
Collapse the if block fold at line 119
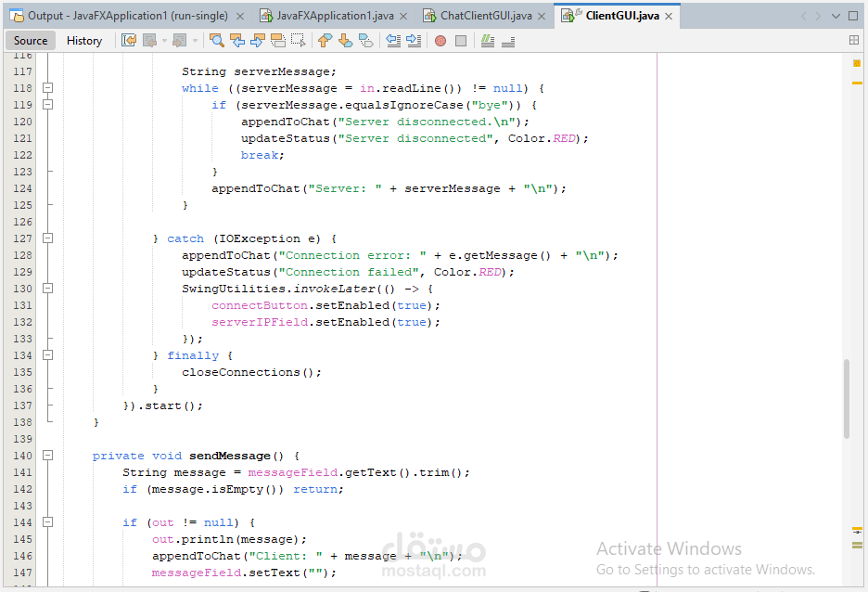48,104
